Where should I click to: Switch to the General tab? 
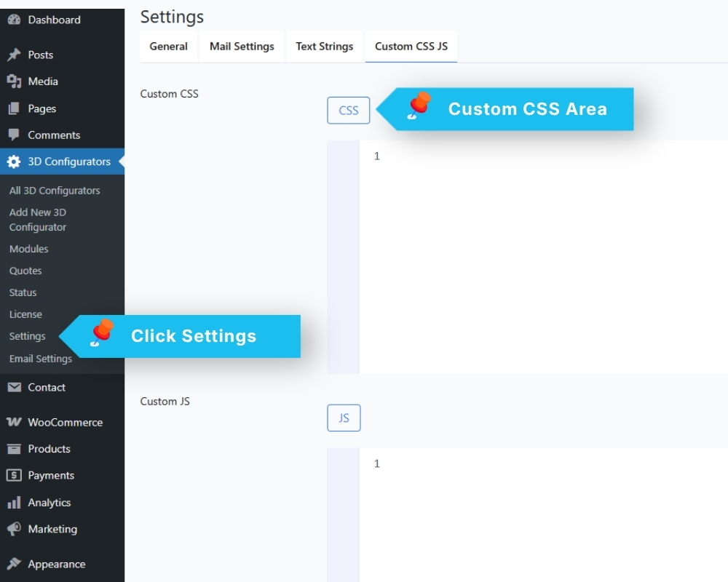tap(169, 47)
